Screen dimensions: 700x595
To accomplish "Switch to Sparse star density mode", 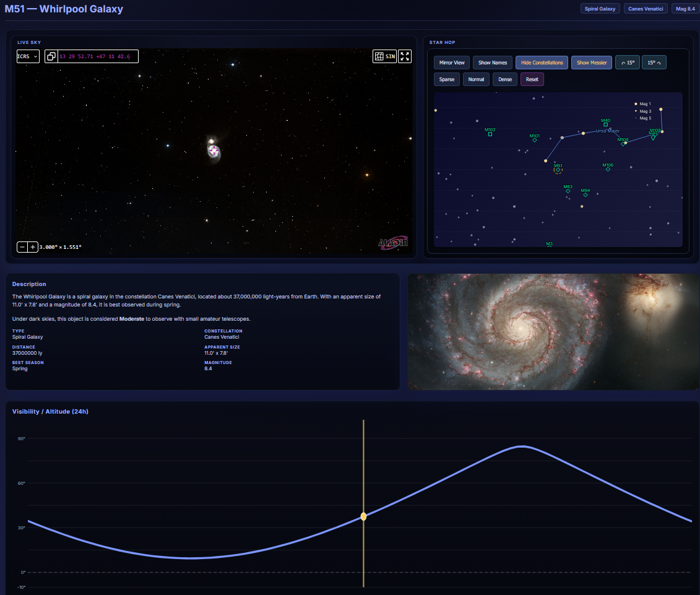I will (x=446, y=79).
